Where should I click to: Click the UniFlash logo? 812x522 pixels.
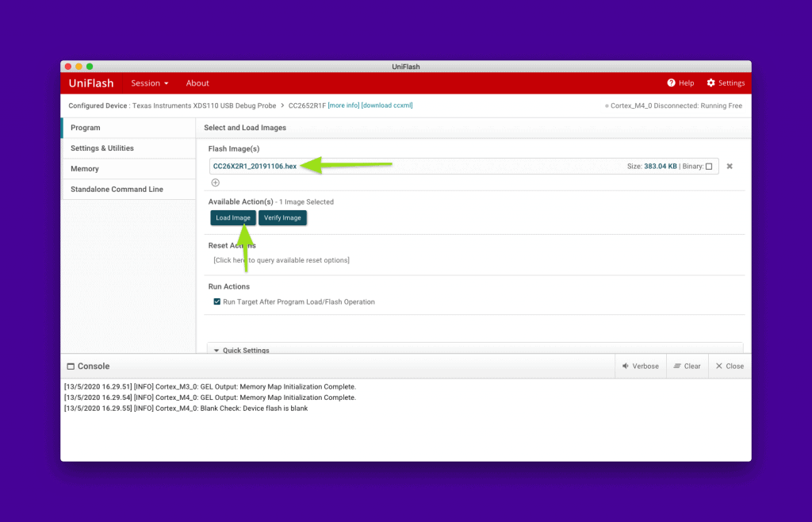pos(91,83)
